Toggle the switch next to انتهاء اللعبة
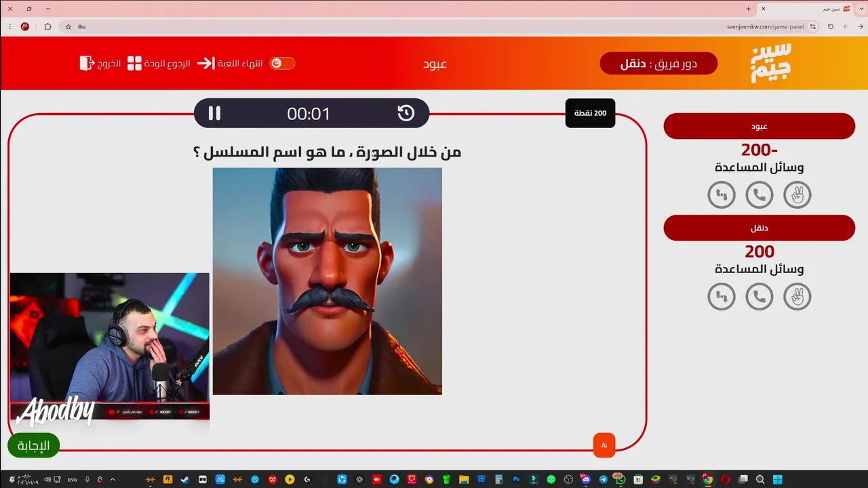 [282, 64]
